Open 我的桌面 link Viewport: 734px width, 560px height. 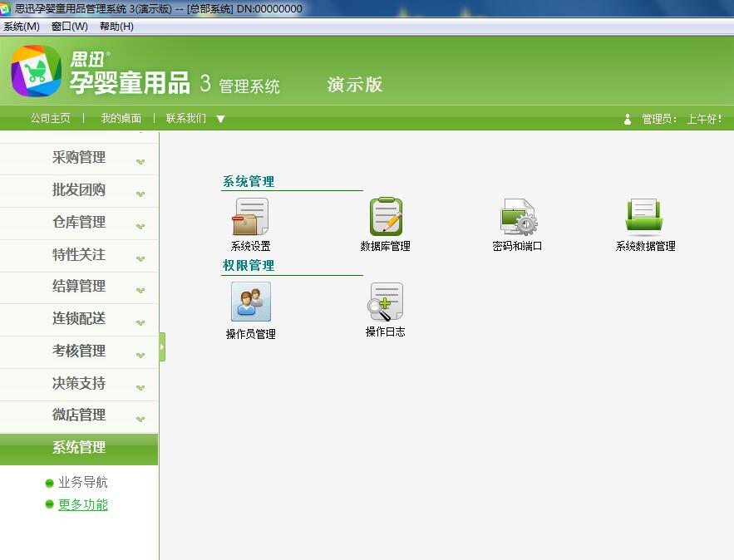(121, 118)
